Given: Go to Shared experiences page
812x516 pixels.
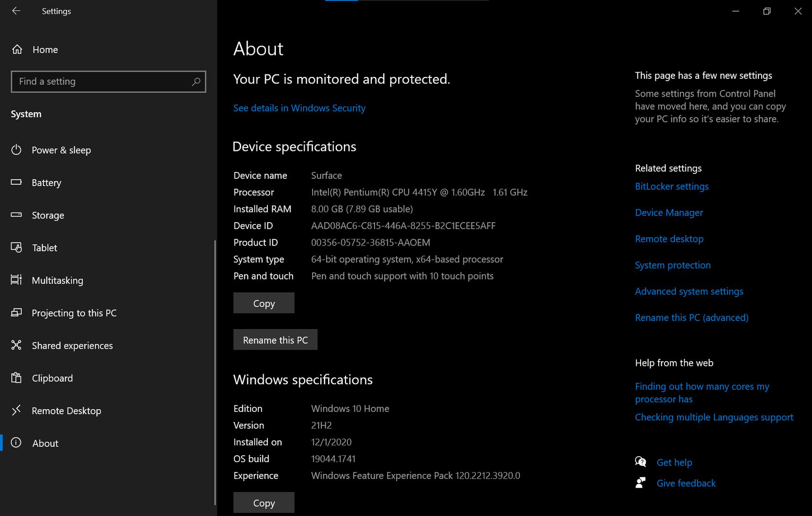Looking at the screenshot, I should click(72, 345).
